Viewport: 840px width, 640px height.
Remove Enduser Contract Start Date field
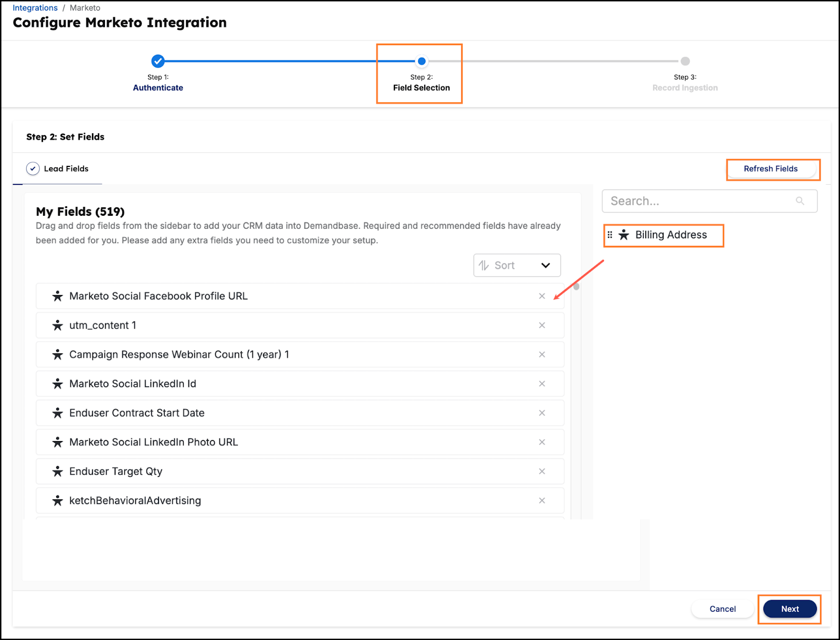tap(542, 413)
